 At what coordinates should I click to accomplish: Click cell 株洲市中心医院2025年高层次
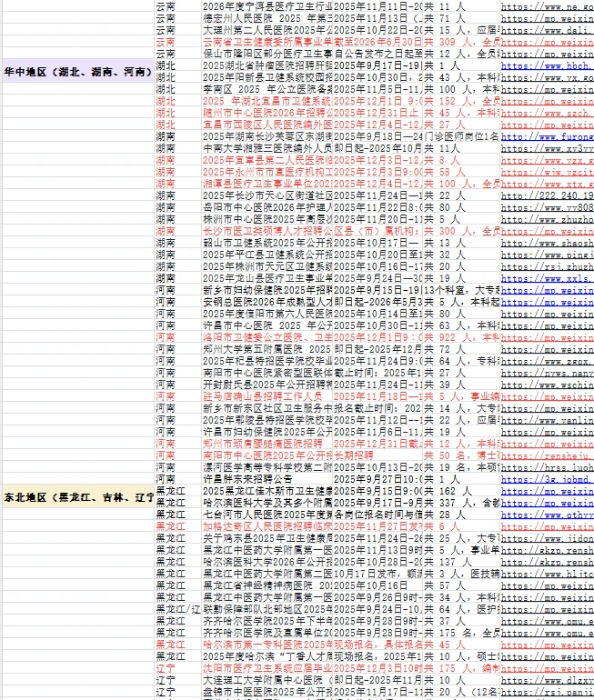tap(267, 219)
